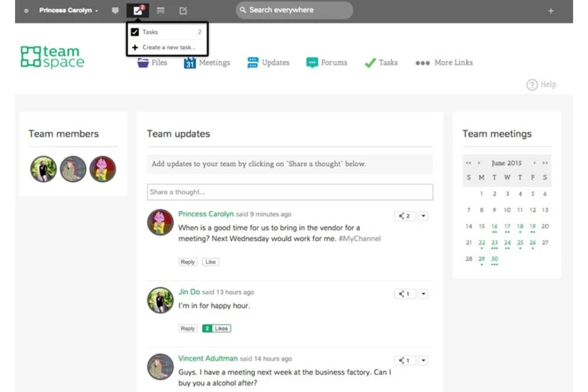Select the Updates icon
Viewport: 588px width, 392px height.
pyautogui.click(x=253, y=62)
